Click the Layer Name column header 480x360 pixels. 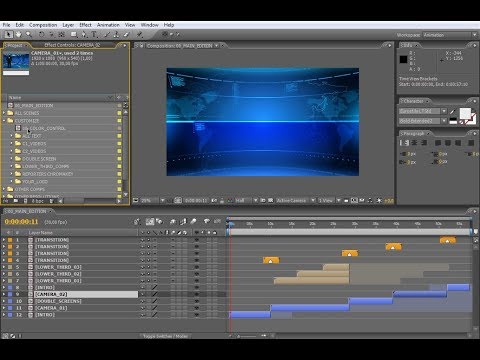coord(40,233)
